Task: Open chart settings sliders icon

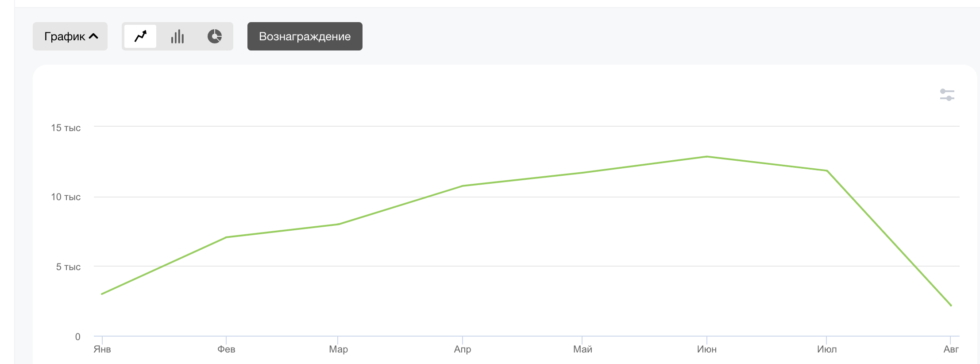Action: (947, 95)
